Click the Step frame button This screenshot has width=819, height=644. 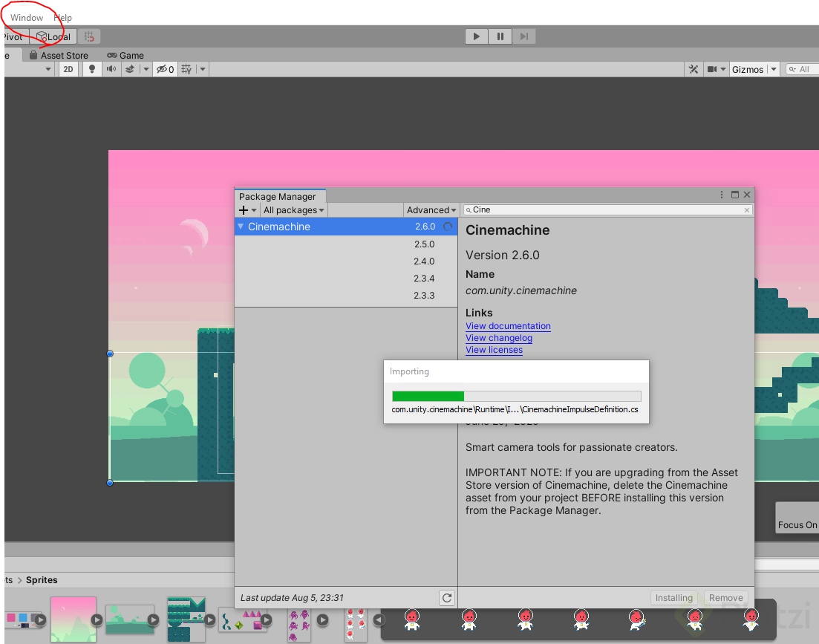(523, 36)
